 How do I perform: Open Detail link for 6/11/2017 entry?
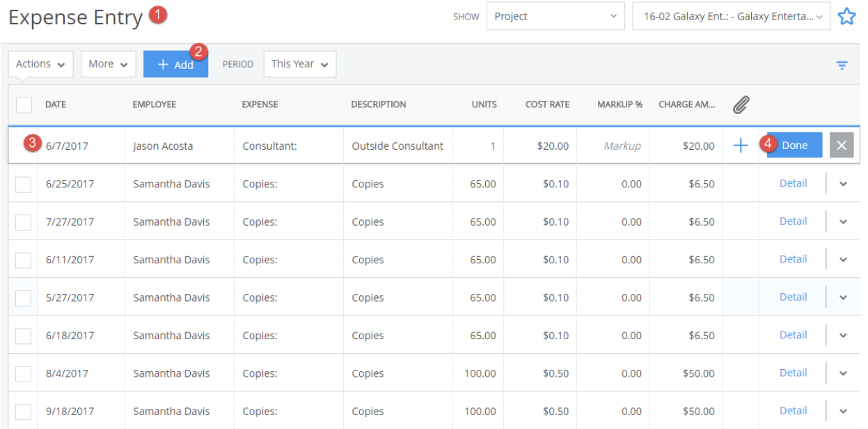point(793,259)
